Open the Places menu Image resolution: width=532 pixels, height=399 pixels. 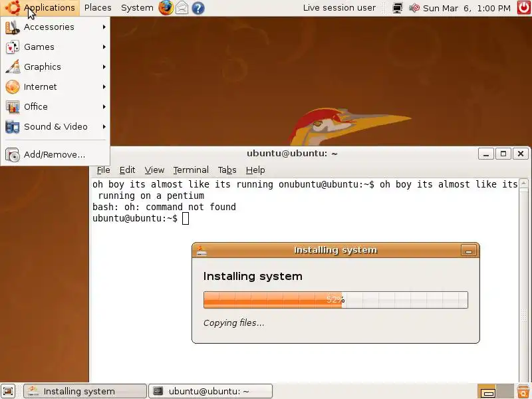[98, 8]
